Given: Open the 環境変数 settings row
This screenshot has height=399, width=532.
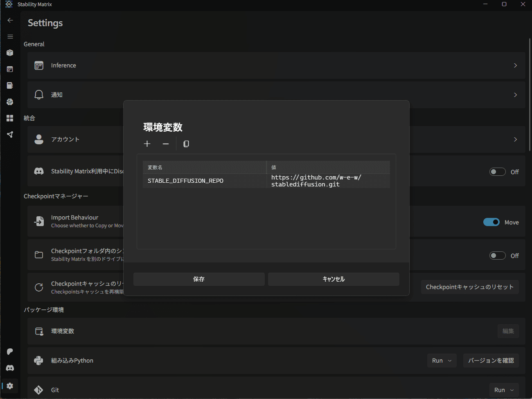Looking at the screenshot, I should pyautogui.click(x=276, y=331).
